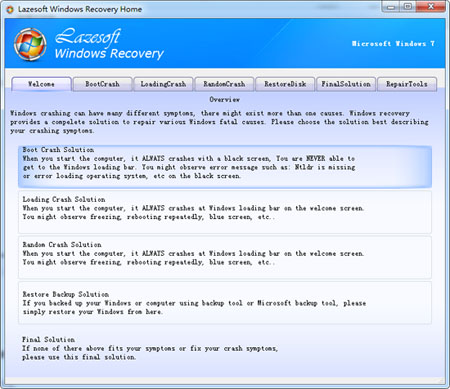Viewport: 450px width, 389px height.
Task: Go to the RestoreDisk tab
Action: [285, 84]
